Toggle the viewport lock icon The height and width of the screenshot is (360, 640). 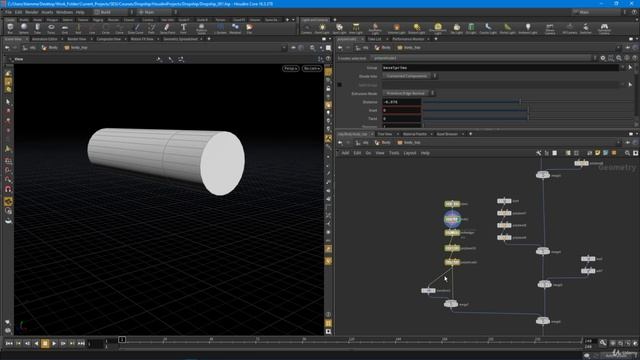pos(328,89)
